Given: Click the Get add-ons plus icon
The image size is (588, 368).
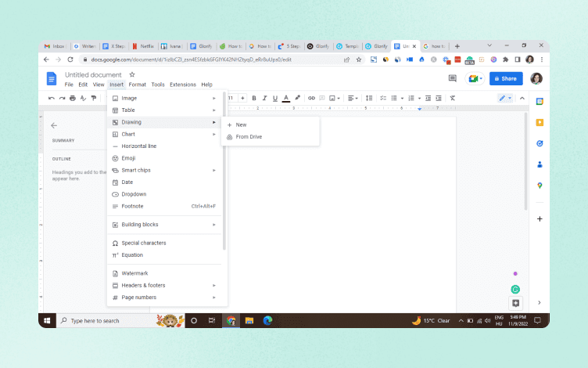Looking at the screenshot, I should (540, 219).
